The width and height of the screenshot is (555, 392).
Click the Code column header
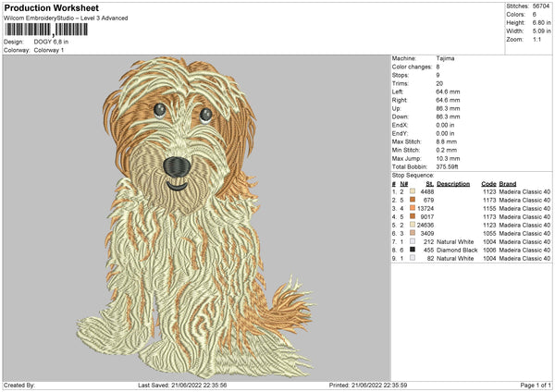pyautogui.click(x=489, y=183)
